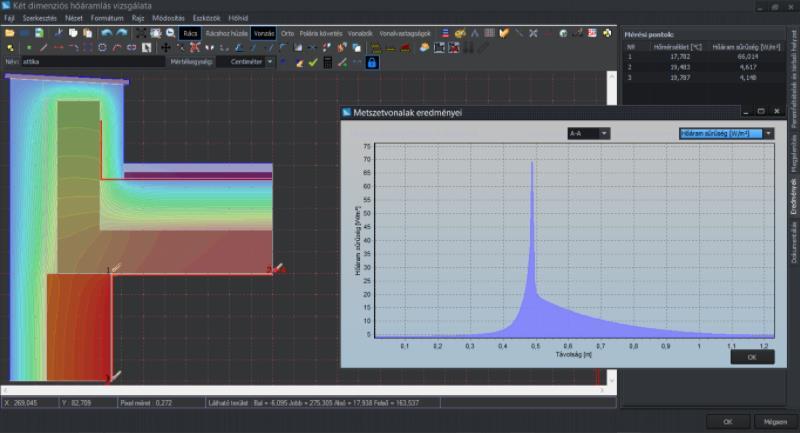This screenshot has width=800, height=433.
Task: Open the Nézet menu
Action: pyautogui.click(x=73, y=18)
